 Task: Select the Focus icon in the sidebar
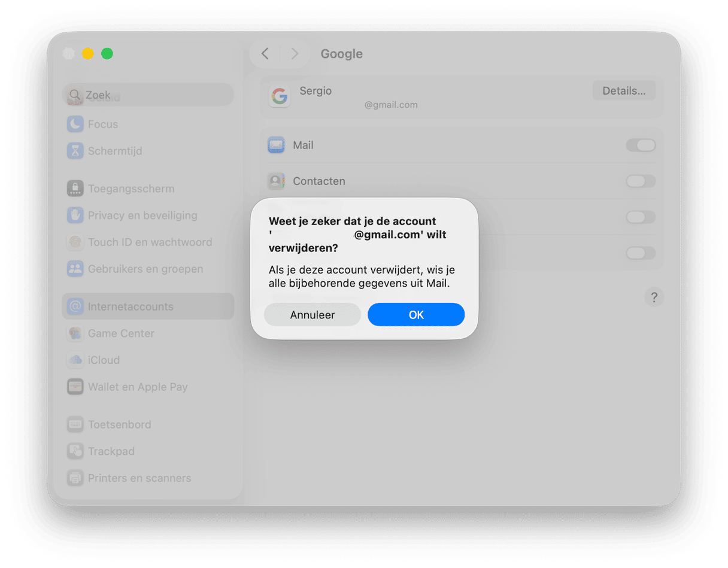coord(75,124)
